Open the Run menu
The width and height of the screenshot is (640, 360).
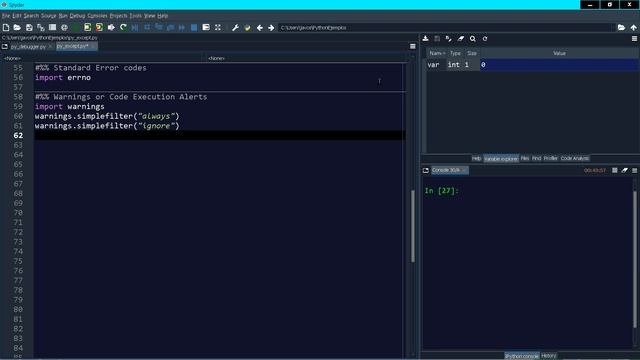click(63, 16)
